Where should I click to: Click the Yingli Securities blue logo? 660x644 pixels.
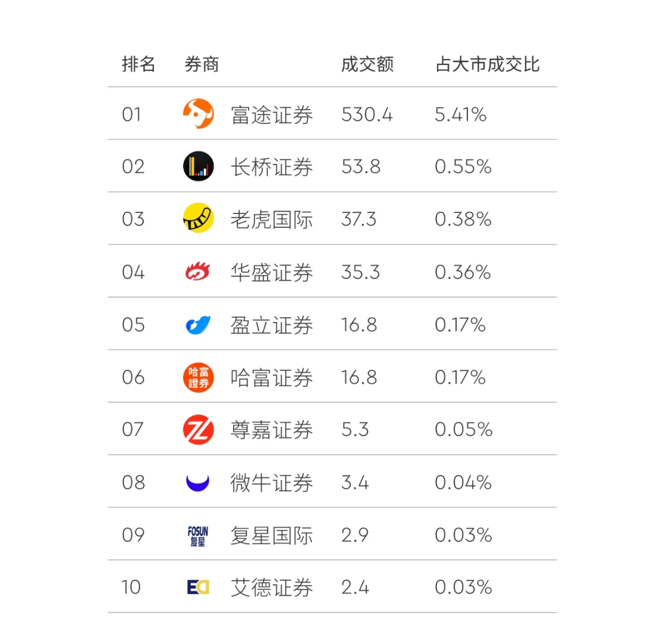pos(198,324)
